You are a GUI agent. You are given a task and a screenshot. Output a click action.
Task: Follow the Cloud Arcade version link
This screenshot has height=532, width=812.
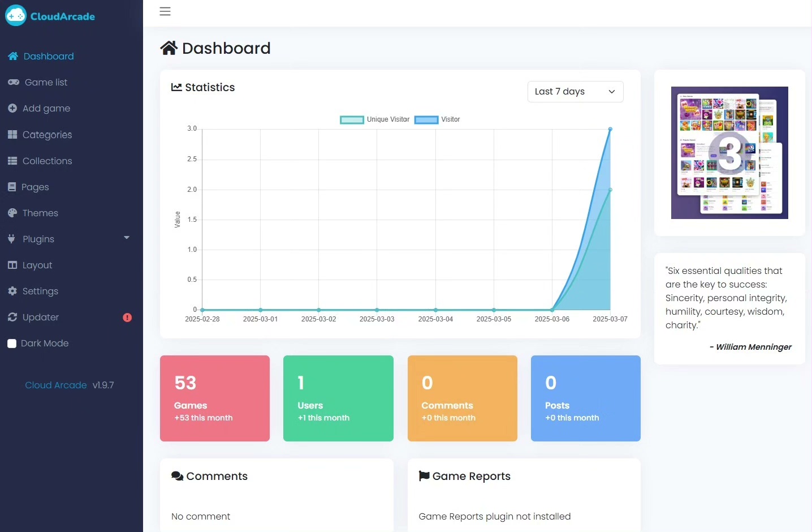(x=55, y=385)
